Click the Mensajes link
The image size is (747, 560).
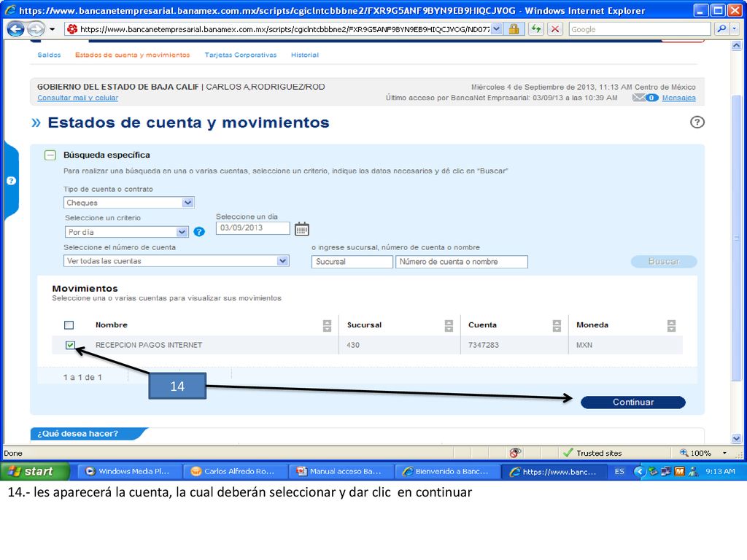(x=678, y=98)
